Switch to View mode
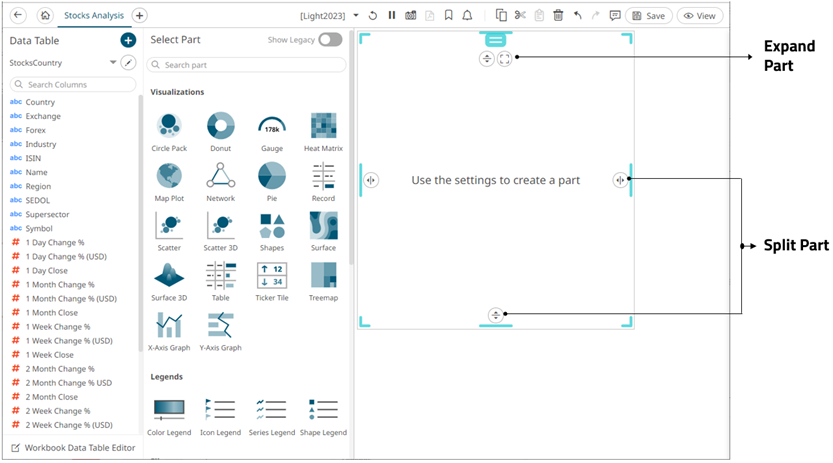The image size is (833, 463). [x=700, y=15]
